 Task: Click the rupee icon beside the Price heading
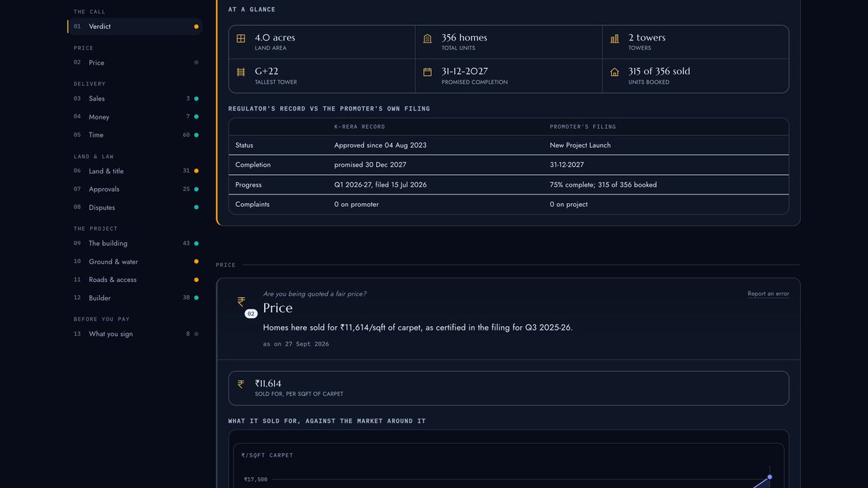[x=242, y=301]
